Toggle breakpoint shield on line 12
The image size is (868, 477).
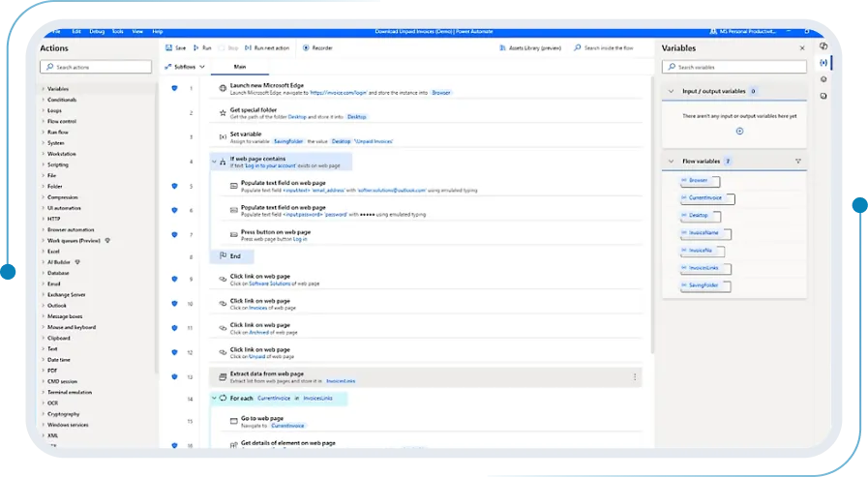click(174, 352)
